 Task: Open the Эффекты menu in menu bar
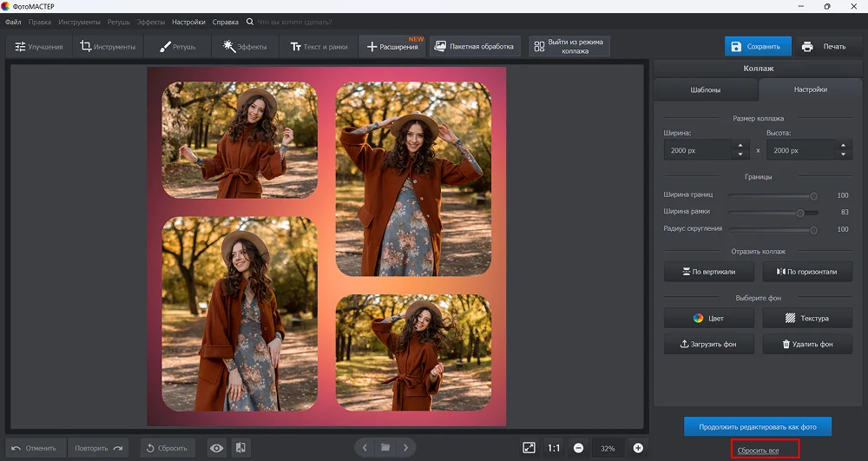point(150,22)
